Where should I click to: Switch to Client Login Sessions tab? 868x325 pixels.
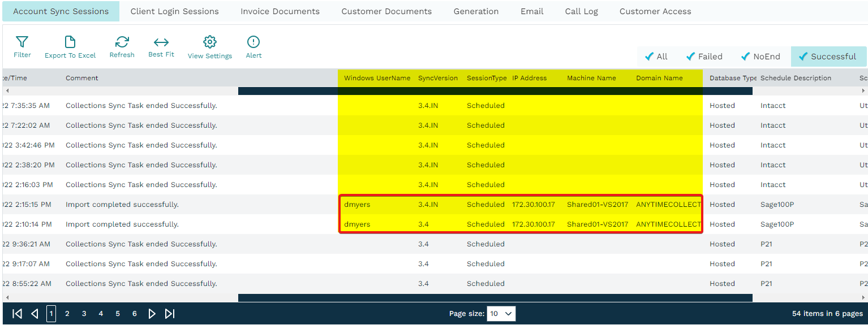coord(174,11)
